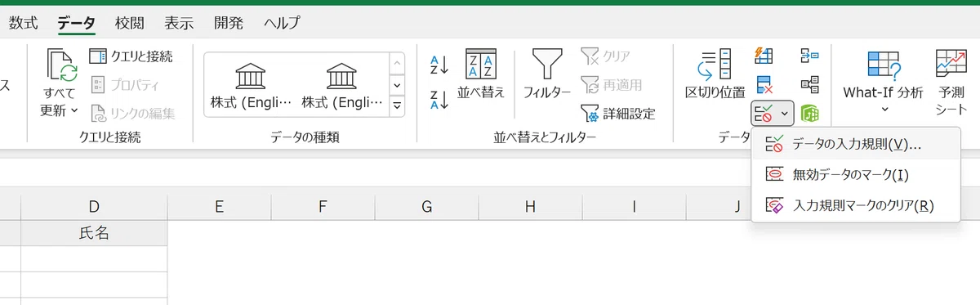Open 詳細設定 advanced filter

pos(618,113)
